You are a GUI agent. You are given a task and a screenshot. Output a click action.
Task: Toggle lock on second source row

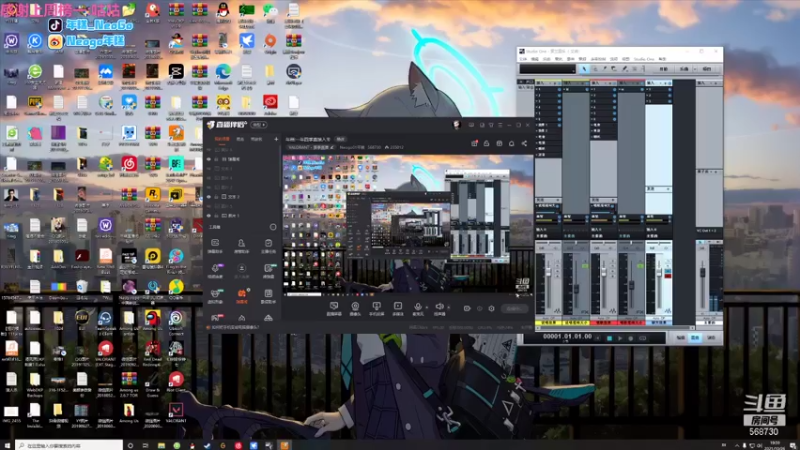point(216,159)
